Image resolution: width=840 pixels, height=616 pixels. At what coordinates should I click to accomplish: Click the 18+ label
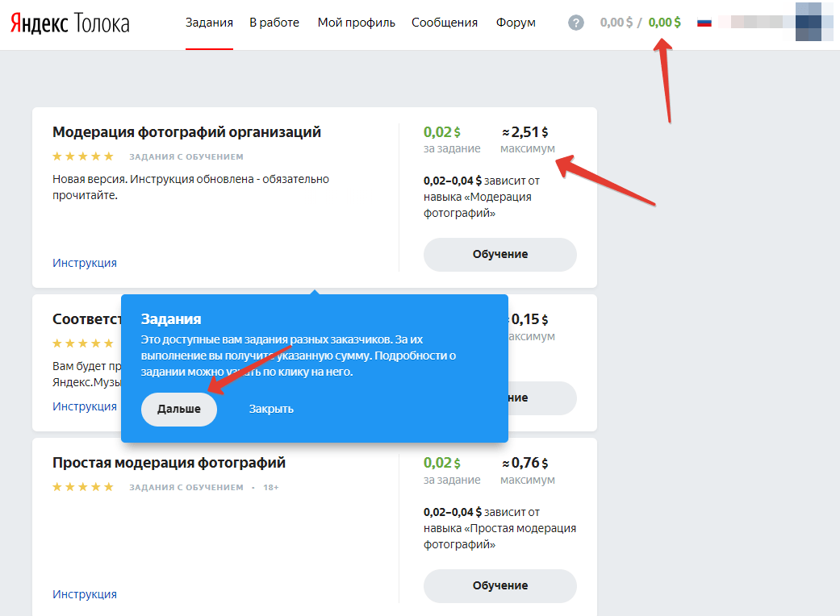tap(270, 488)
